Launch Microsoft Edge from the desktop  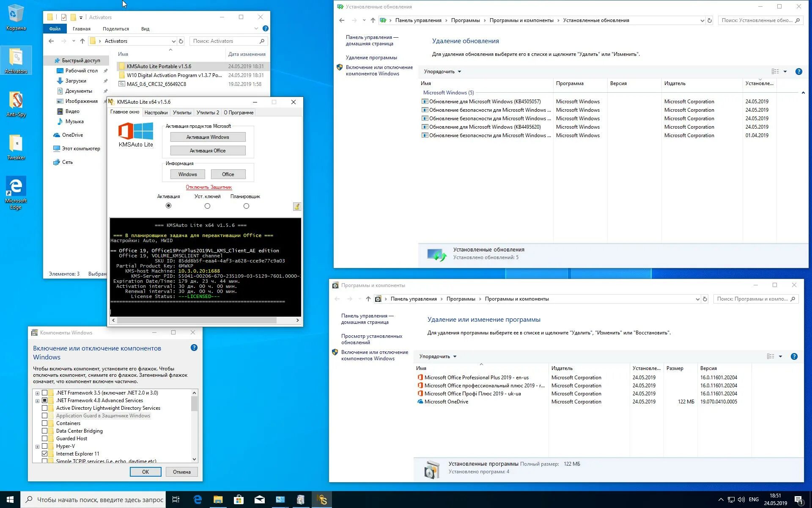pos(16,193)
